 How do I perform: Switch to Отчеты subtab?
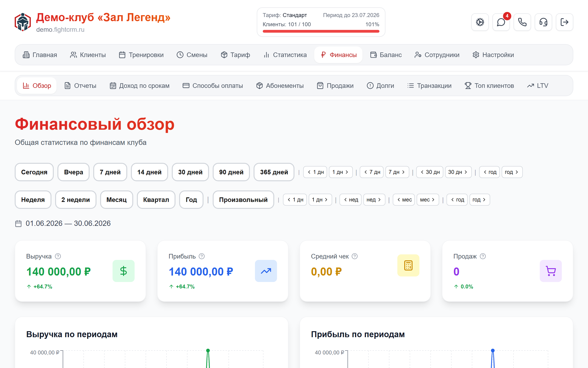[80, 86]
